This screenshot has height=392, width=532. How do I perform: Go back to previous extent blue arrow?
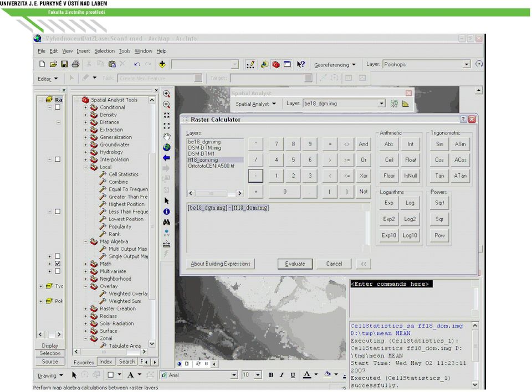point(167,158)
